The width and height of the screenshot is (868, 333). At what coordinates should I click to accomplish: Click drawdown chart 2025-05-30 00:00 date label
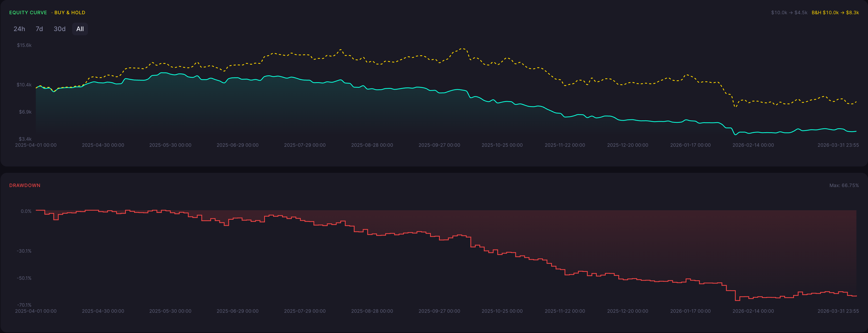170,311
